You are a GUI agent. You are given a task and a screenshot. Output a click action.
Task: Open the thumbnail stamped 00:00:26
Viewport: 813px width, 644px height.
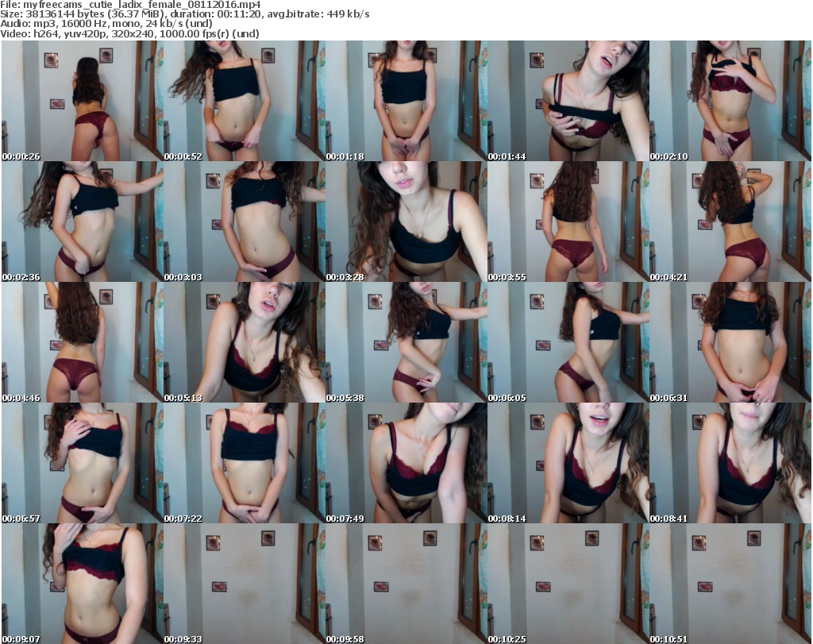[83, 101]
